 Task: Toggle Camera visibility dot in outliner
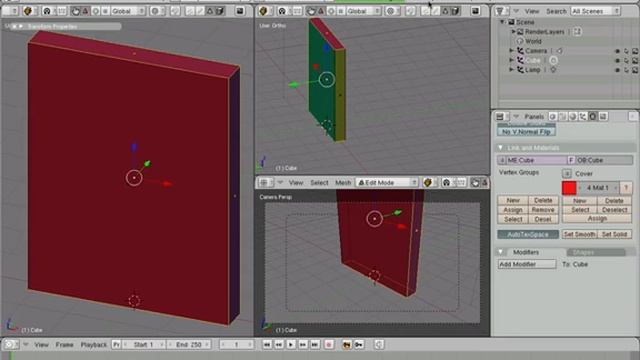pyautogui.click(x=617, y=51)
